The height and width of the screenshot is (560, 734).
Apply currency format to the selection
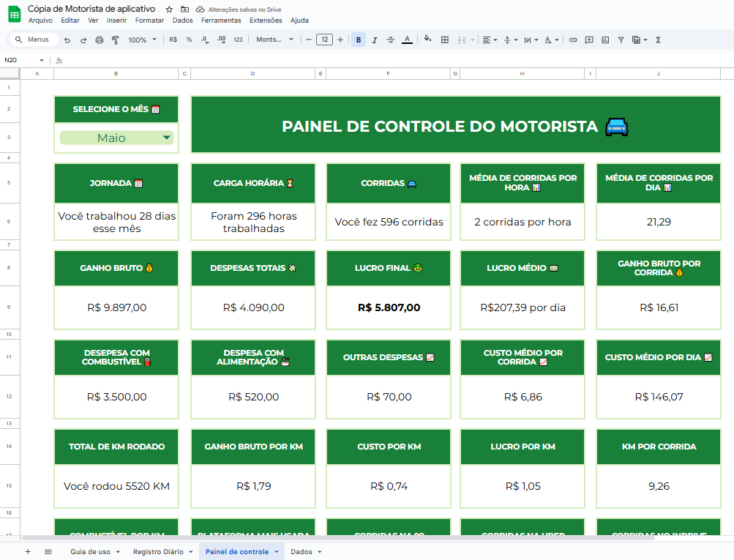[173, 40]
